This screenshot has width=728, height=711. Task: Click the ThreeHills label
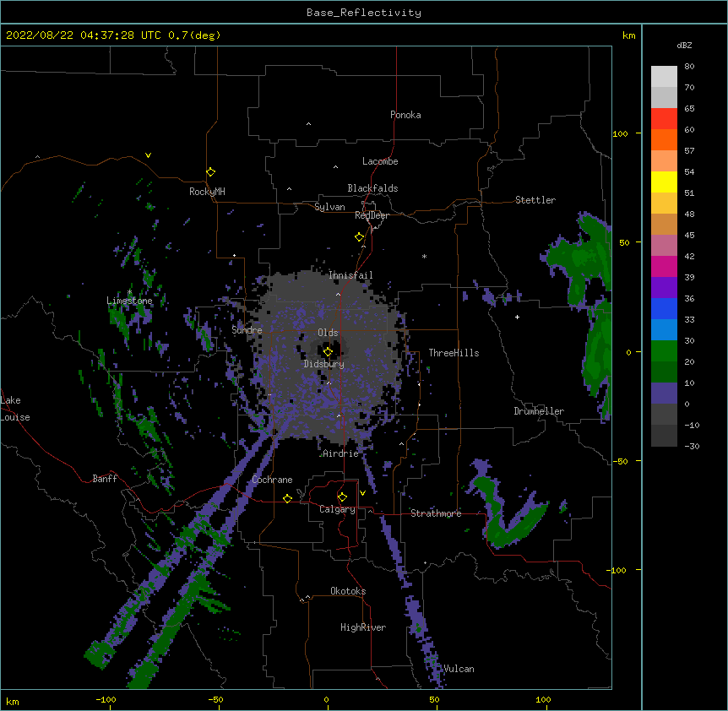point(454,353)
